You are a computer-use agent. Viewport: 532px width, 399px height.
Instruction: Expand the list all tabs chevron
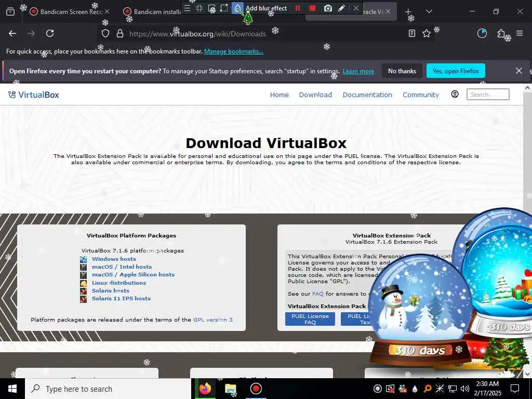[x=429, y=11]
